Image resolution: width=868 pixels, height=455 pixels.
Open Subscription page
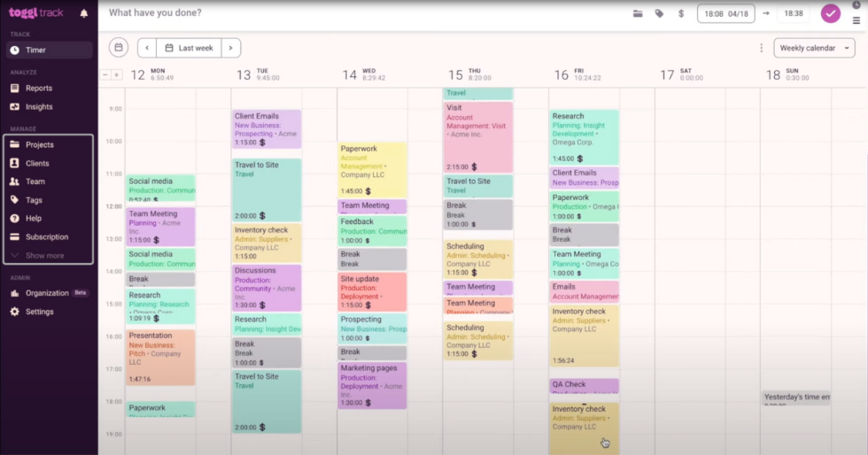coord(46,237)
